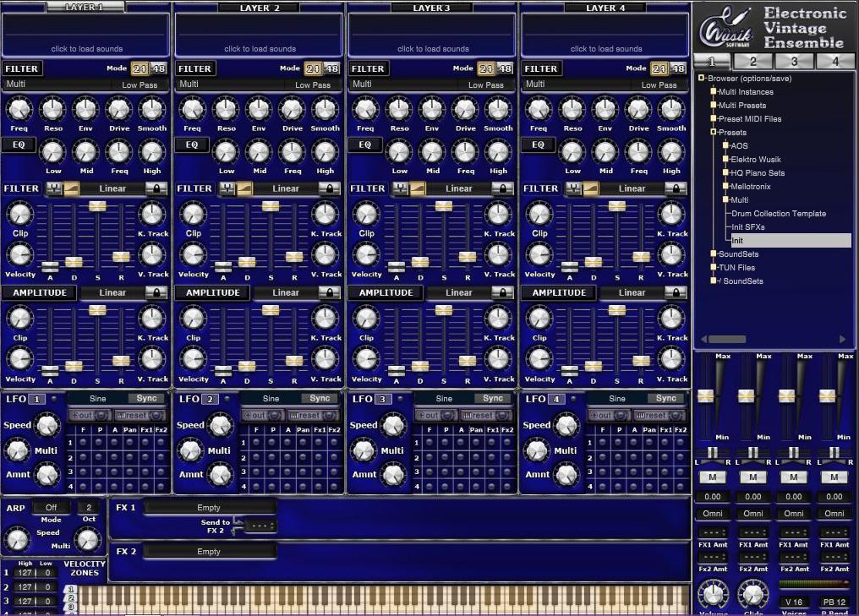Click Layer 2 amplitude envelope Attack slider handle

point(223,370)
